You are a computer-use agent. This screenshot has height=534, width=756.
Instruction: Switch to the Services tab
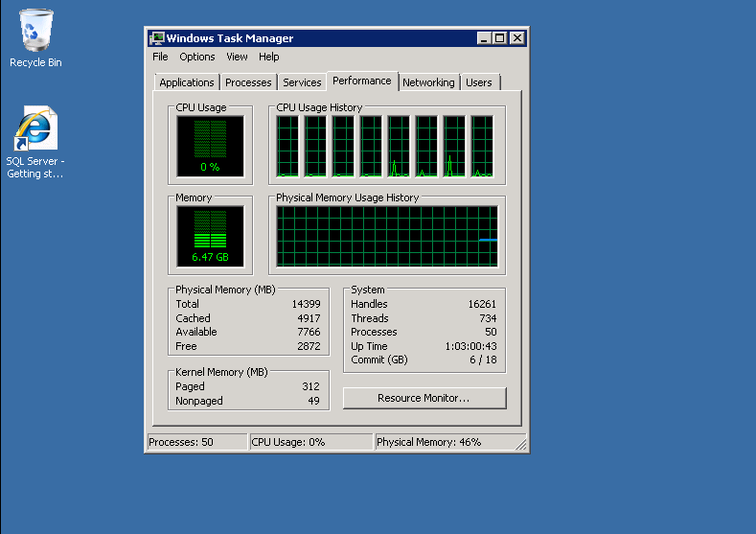pos(302,82)
